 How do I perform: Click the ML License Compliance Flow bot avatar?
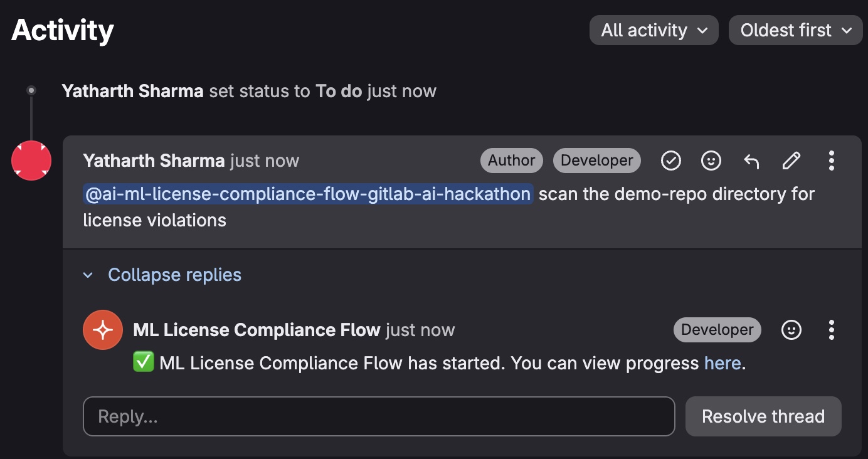[103, 329]
